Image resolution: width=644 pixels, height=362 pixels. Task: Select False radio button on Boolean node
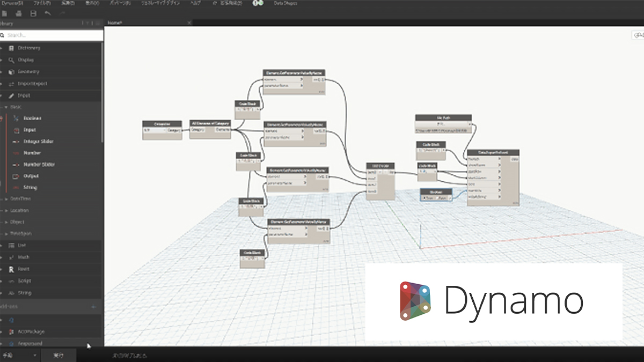(x=438, y=198)
